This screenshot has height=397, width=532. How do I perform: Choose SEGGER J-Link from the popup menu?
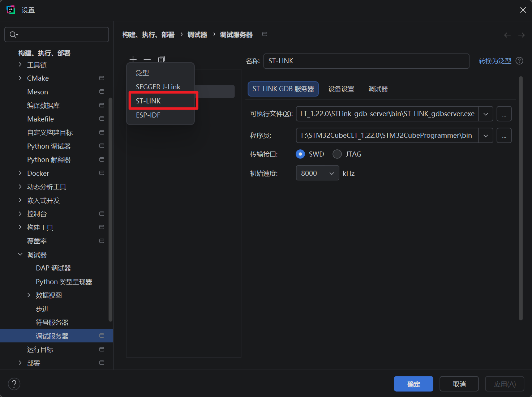coord(160,87)
